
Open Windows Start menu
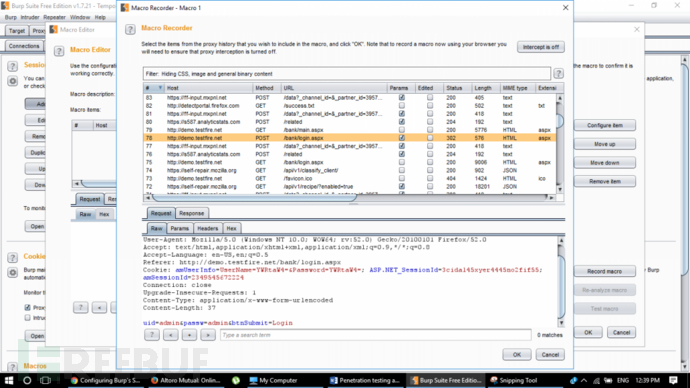coord(9,380)
